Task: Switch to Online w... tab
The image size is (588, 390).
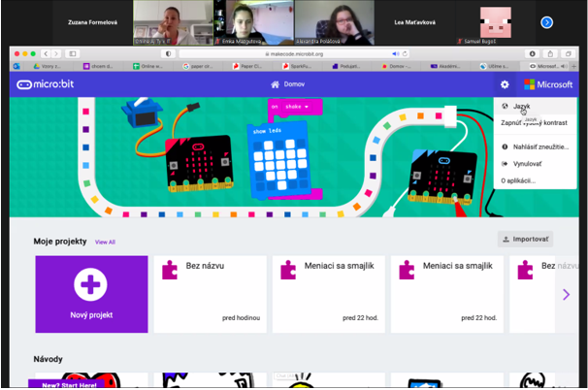Action: pos(147,66)
